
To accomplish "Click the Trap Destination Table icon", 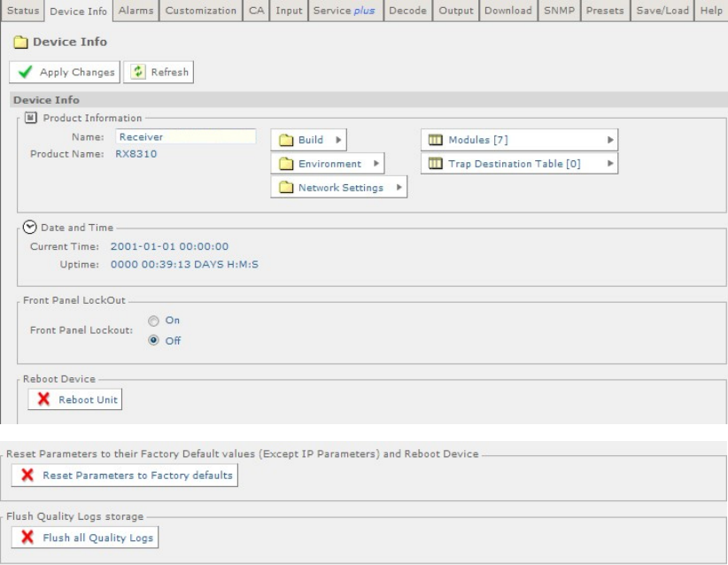I will click(x=436, y=164).
